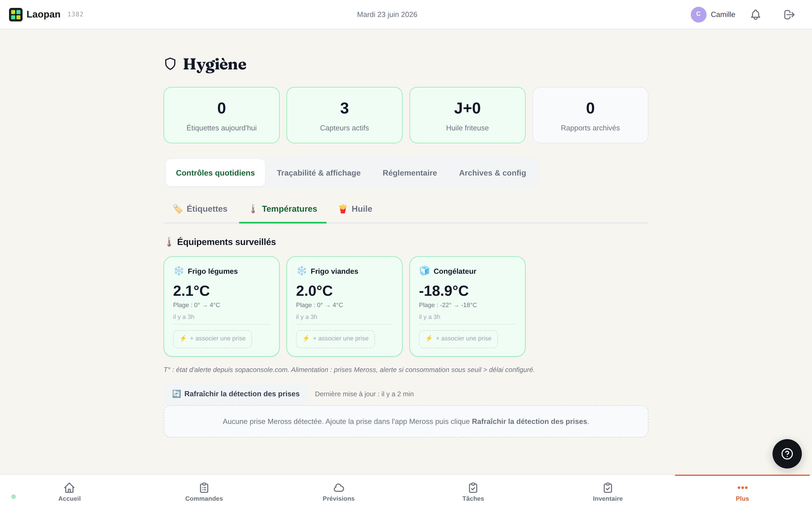Open Huile friteuse stat card
Screen dimensions: 812x508
(x=467, y=115)
